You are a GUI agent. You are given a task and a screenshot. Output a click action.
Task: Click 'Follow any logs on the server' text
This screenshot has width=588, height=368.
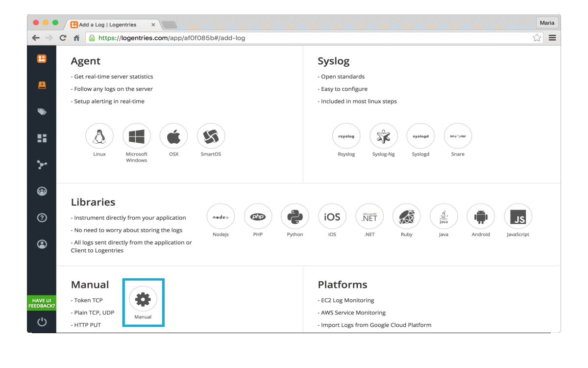click(114, 89)
